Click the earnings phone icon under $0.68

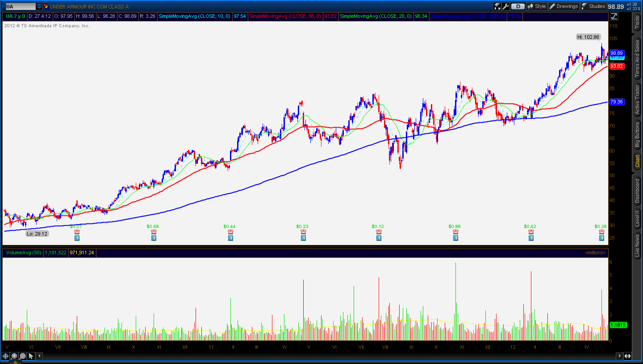154,232
